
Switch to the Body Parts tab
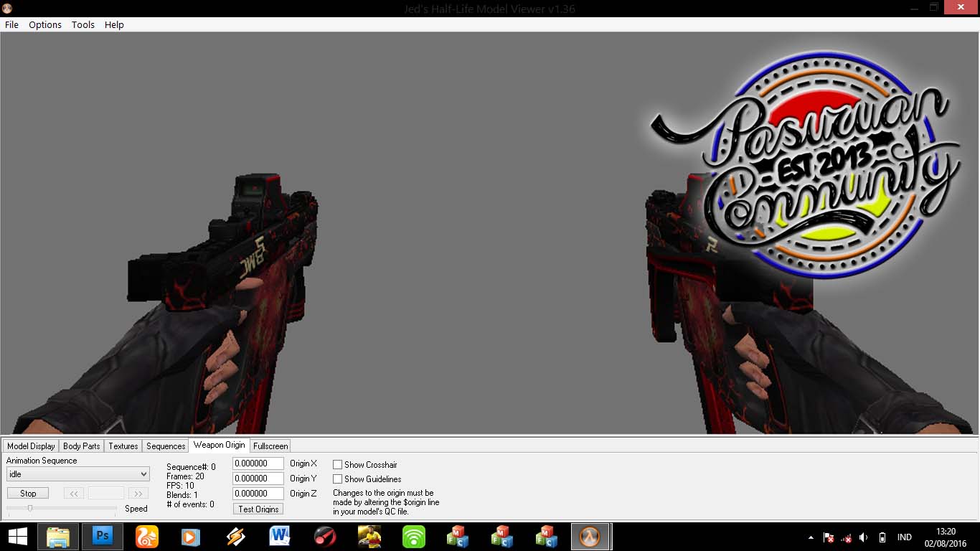pos(82,446)
